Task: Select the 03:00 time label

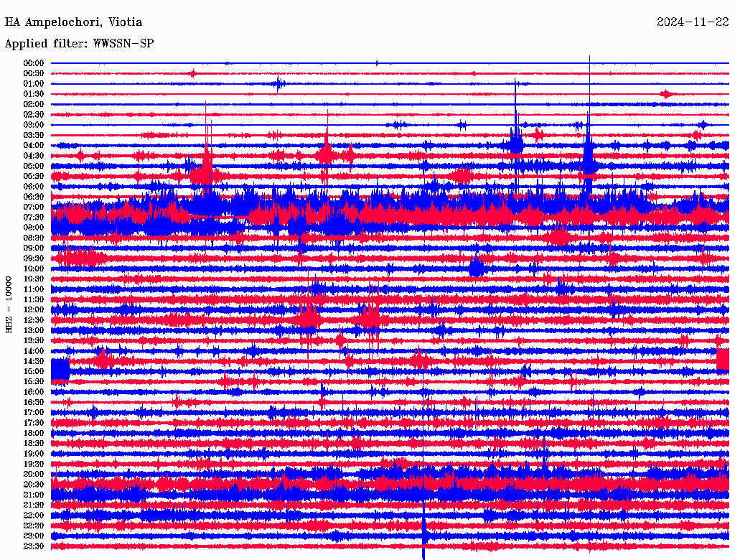Action: click(x=34, y=125)
